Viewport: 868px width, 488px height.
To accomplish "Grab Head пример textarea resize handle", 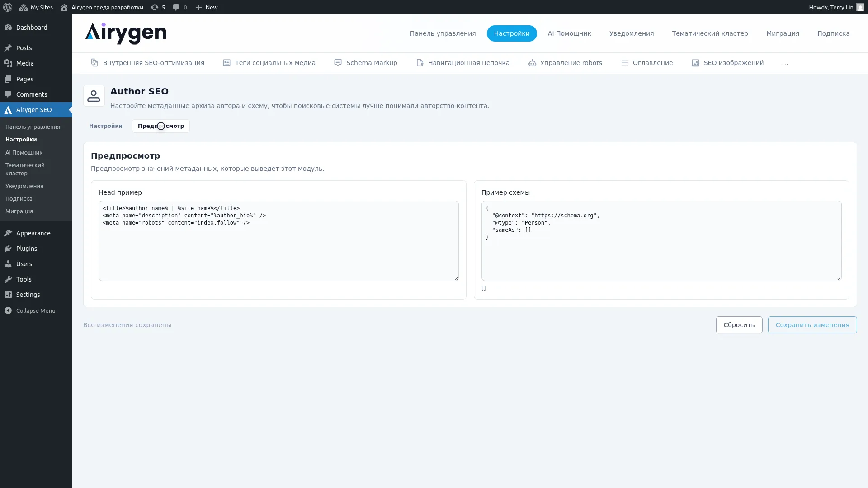I will (x=456, y=278).
